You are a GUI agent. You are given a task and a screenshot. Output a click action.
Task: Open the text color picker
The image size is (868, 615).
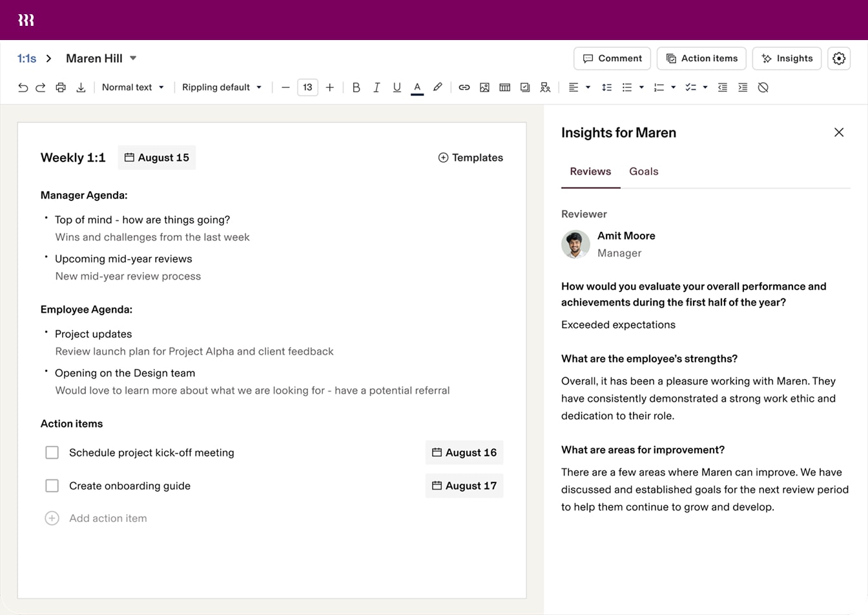pos(417,87)
